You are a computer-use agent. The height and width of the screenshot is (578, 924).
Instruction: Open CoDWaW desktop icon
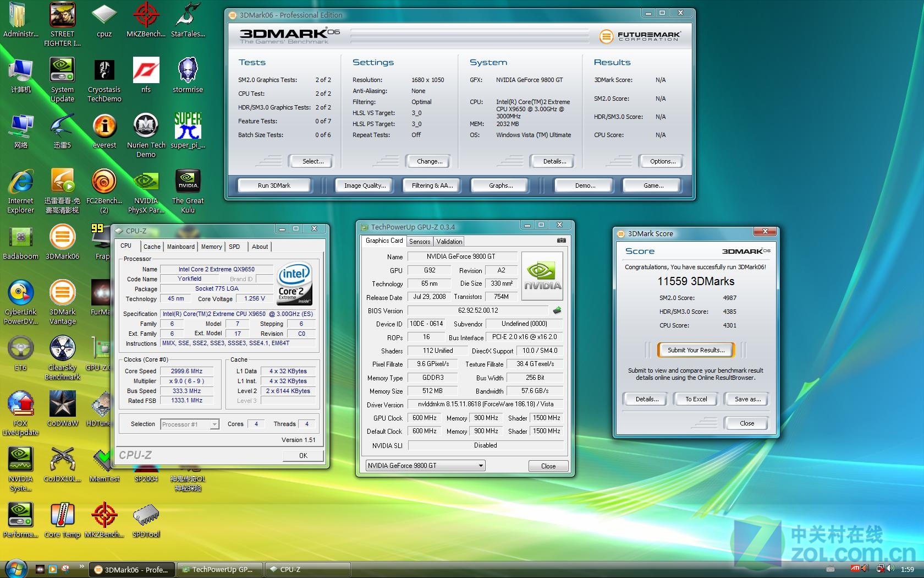click(62, 409)
